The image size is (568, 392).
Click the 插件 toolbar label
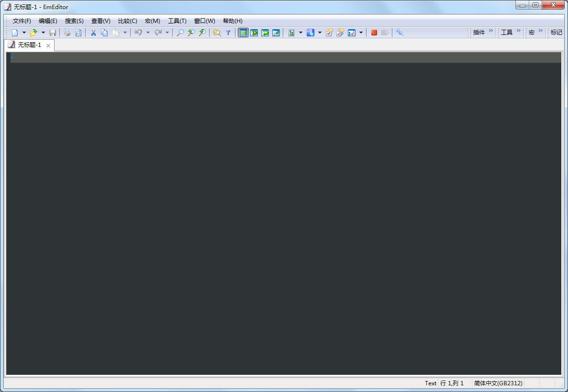[x=479, y=32]
